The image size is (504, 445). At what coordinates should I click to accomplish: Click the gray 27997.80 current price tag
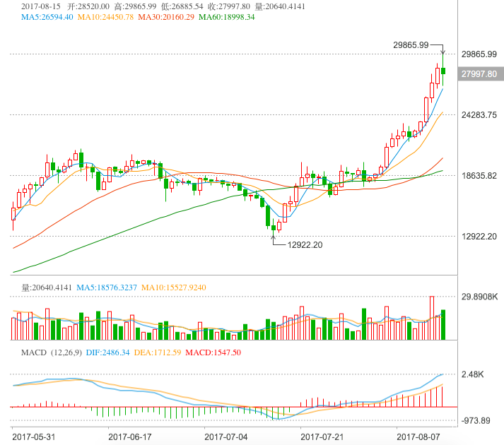479,73
